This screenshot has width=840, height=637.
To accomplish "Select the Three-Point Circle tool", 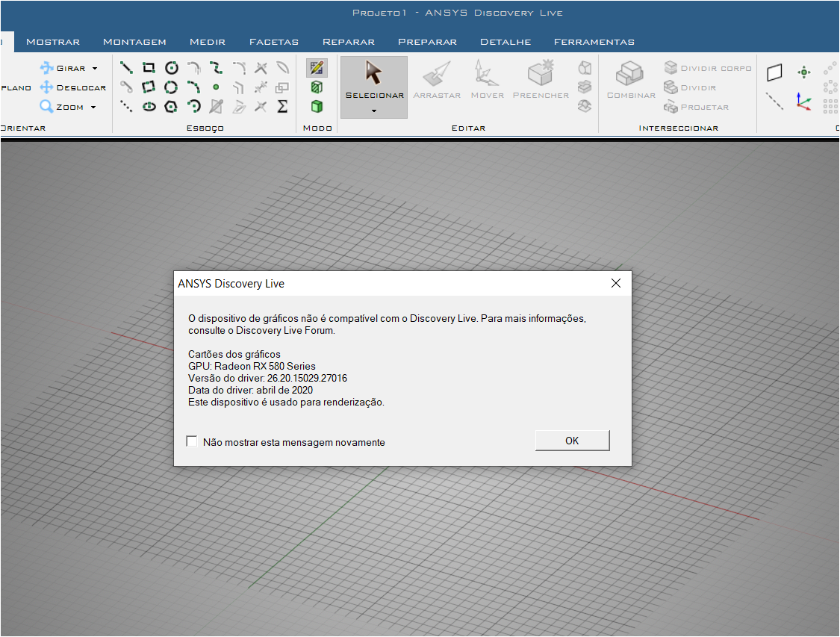I will 172,87.
